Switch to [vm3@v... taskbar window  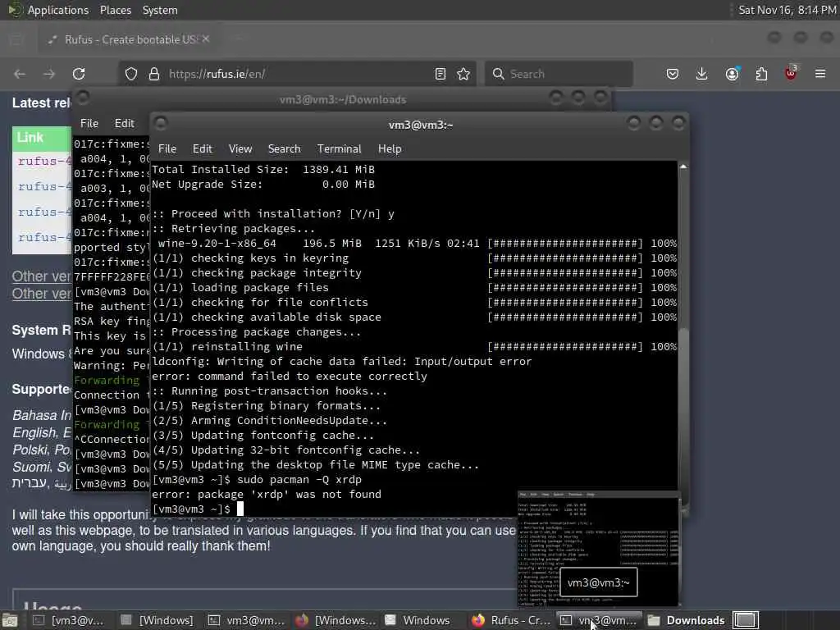click(68, 620)
